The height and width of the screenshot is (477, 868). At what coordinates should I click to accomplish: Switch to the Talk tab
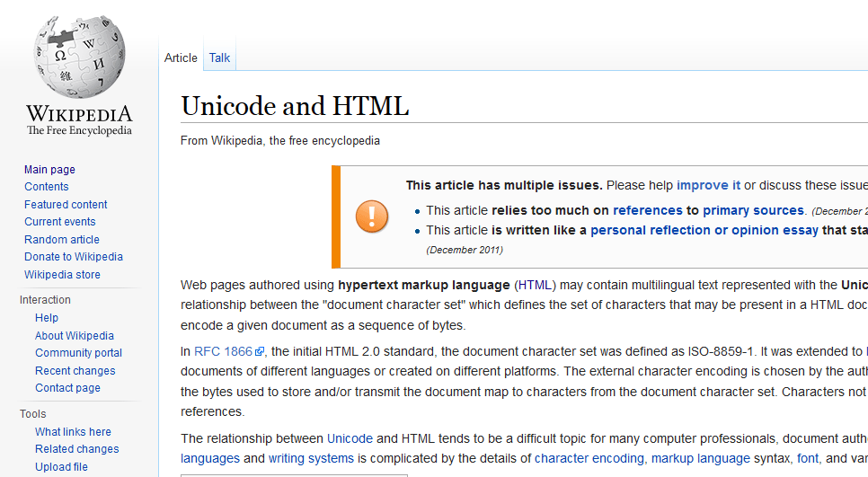[x=219, y=57]
